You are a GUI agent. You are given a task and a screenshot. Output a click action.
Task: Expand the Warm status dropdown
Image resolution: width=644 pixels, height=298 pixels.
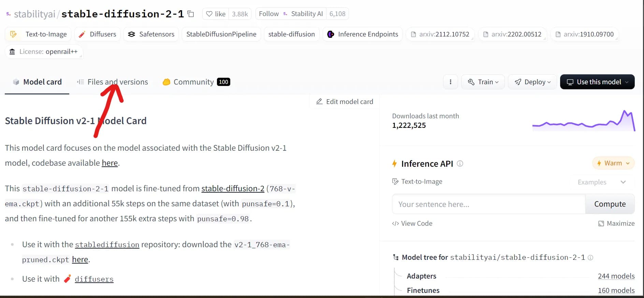(x=613, y=163)
